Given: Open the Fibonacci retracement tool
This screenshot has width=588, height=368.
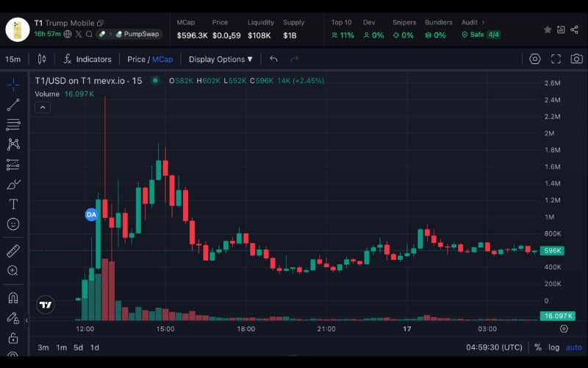Looking at the screenshot, I should (13, 124).
